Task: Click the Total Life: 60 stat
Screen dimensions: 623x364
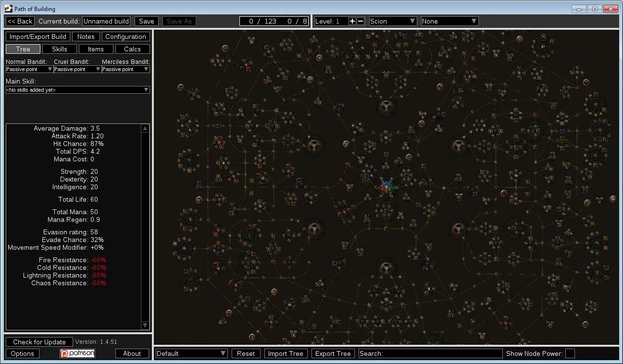Action: [78, 199]
